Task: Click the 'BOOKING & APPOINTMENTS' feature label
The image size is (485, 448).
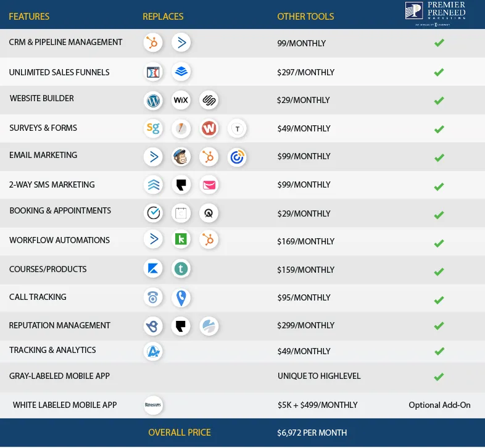Action: [60, 210]
